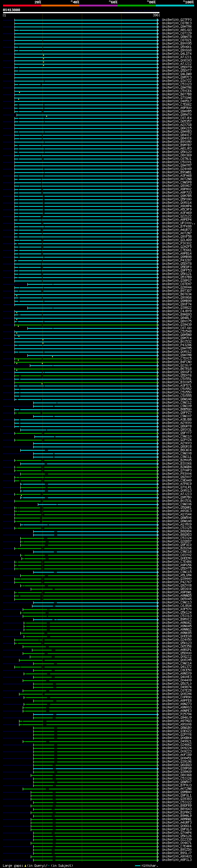Select label UniRef100_O65357
Viewport: 197px width, 868px height.
pyautogui.click(x=177, y=121)
